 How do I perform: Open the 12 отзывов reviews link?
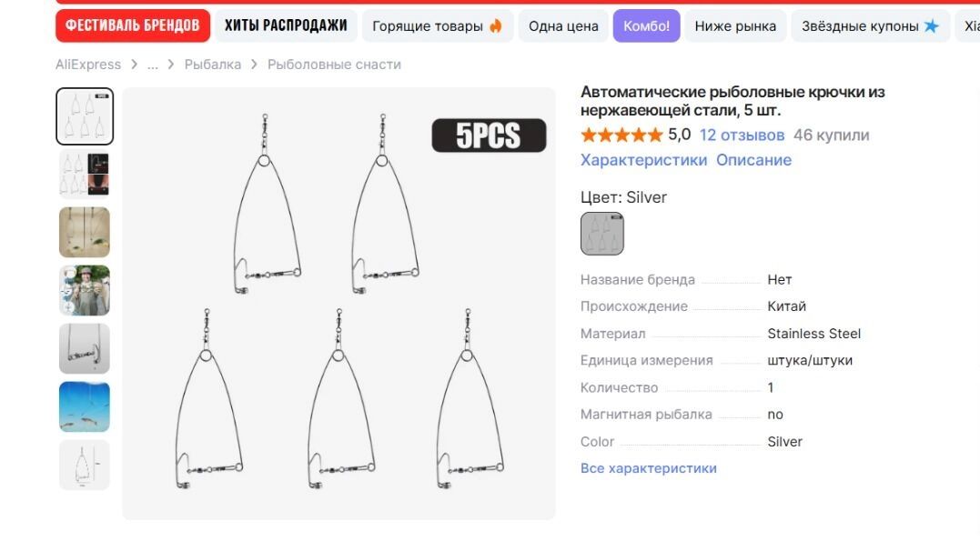click(x=742, y=135)
